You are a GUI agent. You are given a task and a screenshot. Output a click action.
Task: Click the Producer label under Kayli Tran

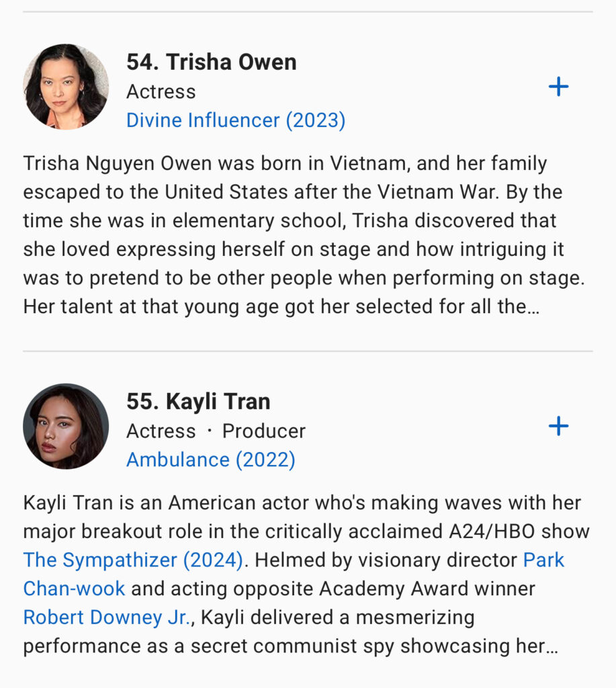pos(264,431)
